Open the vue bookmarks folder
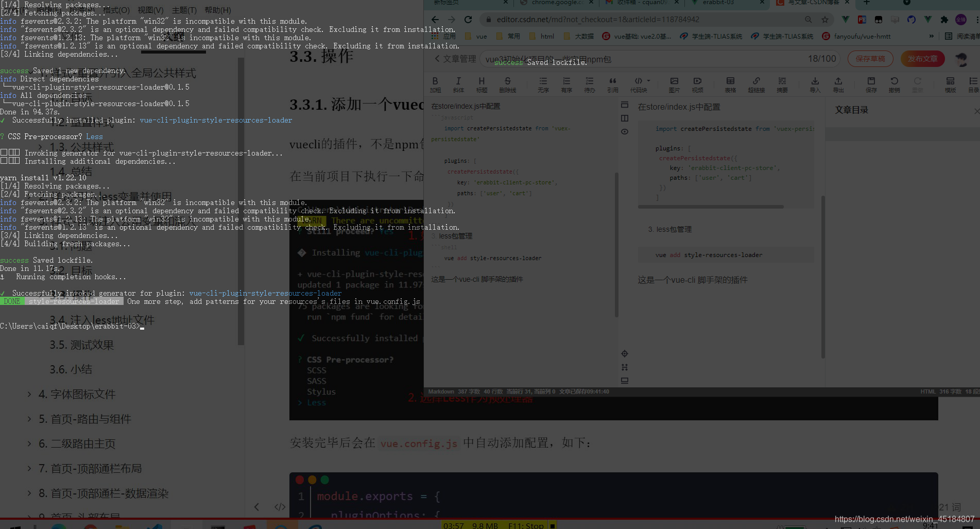The image size is (980, 529). coord(475,36)
